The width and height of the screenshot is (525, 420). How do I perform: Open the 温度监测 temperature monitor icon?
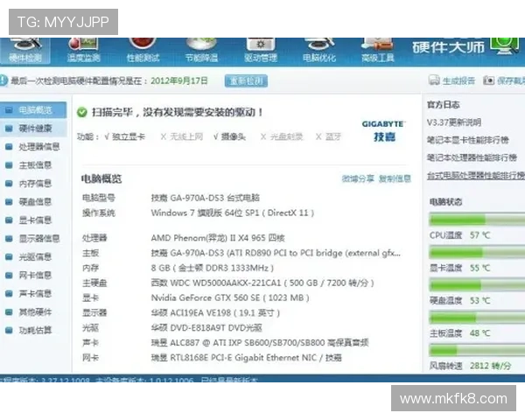(83, 50)
